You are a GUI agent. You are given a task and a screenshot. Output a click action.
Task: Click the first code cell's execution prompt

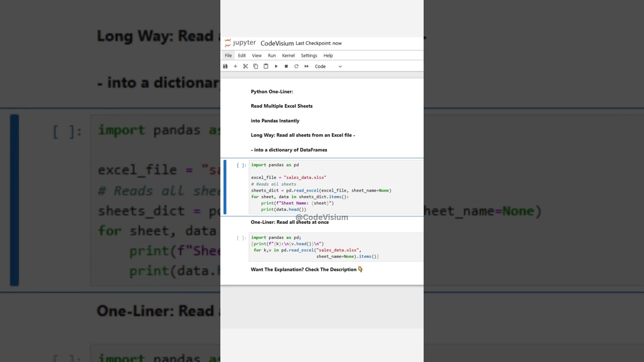click(x=242, y=165)
